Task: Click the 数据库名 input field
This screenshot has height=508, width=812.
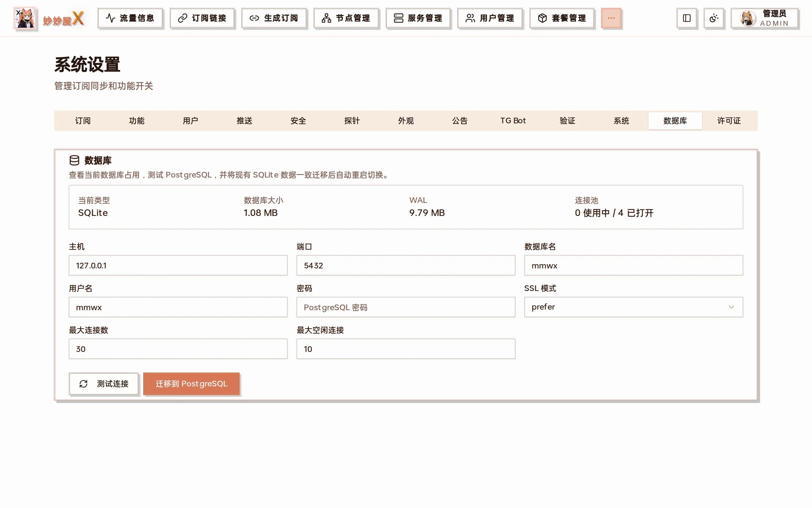Action: pos(634,265)
